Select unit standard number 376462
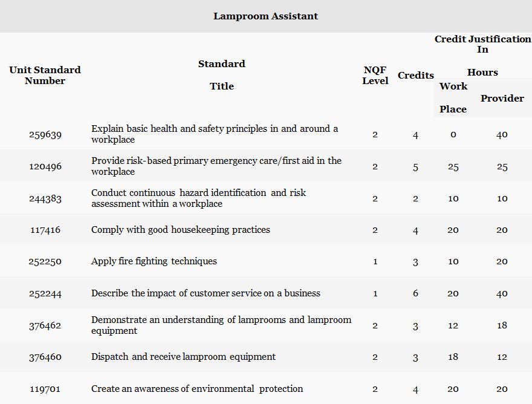Screen dimensions: 532x404 pos(45,325)
